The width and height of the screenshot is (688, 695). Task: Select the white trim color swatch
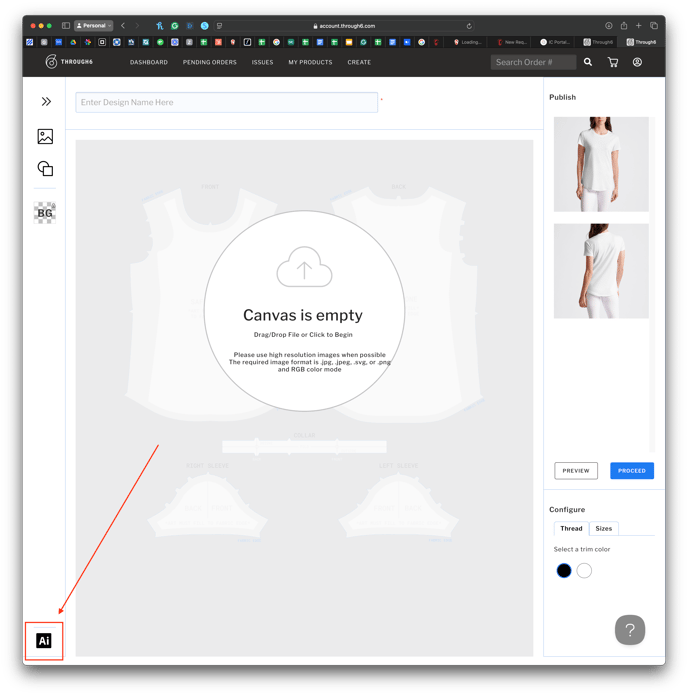click(584, 570)
